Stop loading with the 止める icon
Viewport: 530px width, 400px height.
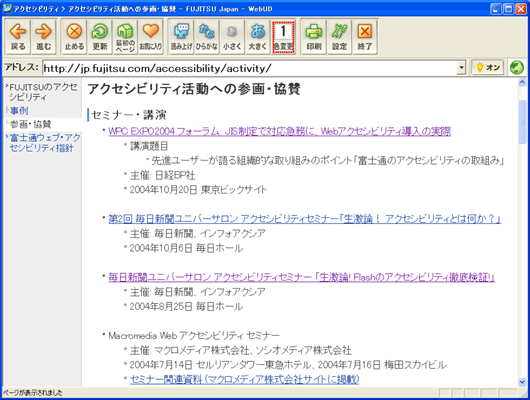click(x=74, y=37)
